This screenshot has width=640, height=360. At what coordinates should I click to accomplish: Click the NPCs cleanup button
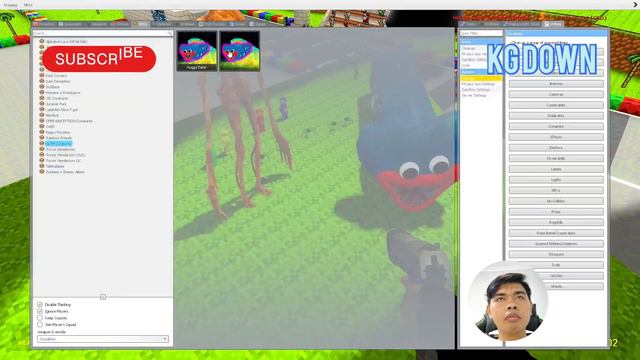(556, 190)
